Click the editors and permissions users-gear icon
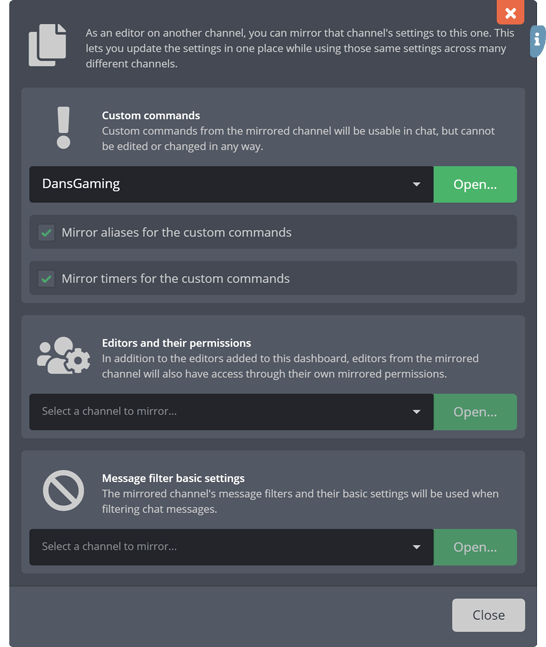Image resolution: width=546 pixels, height=647 pixels. point(64,355)
